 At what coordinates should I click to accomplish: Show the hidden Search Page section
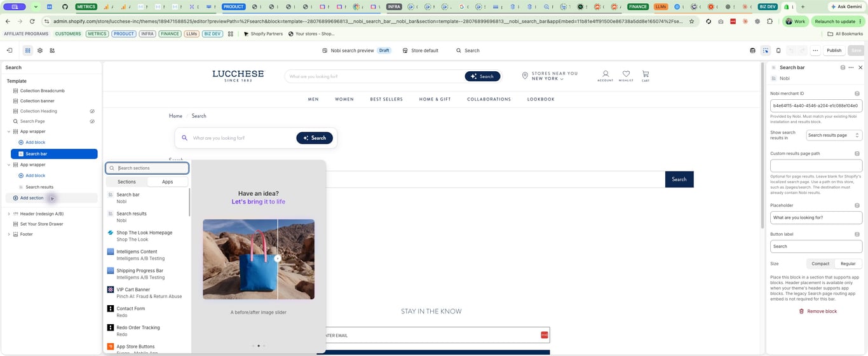pos(92,121)
